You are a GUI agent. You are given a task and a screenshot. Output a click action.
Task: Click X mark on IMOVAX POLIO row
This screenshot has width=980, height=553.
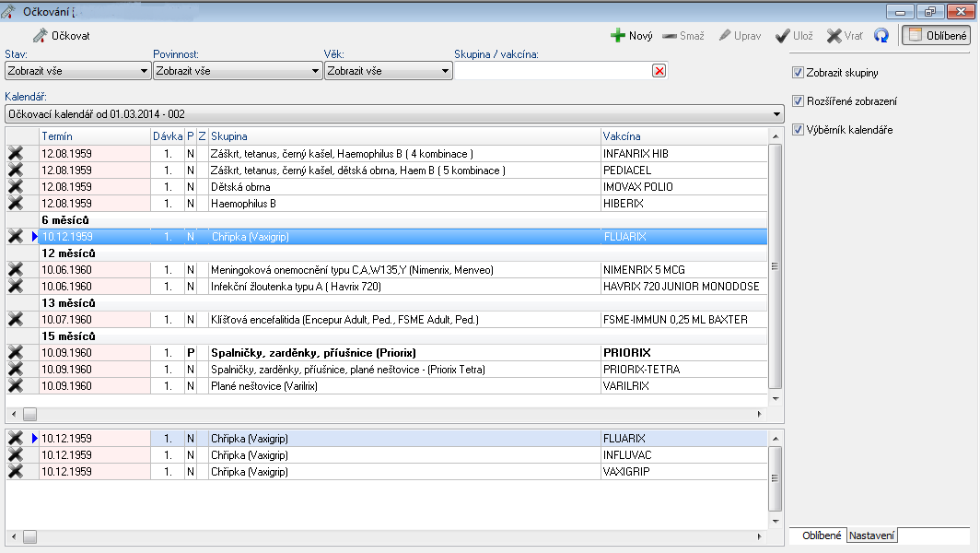click(16, 186)
